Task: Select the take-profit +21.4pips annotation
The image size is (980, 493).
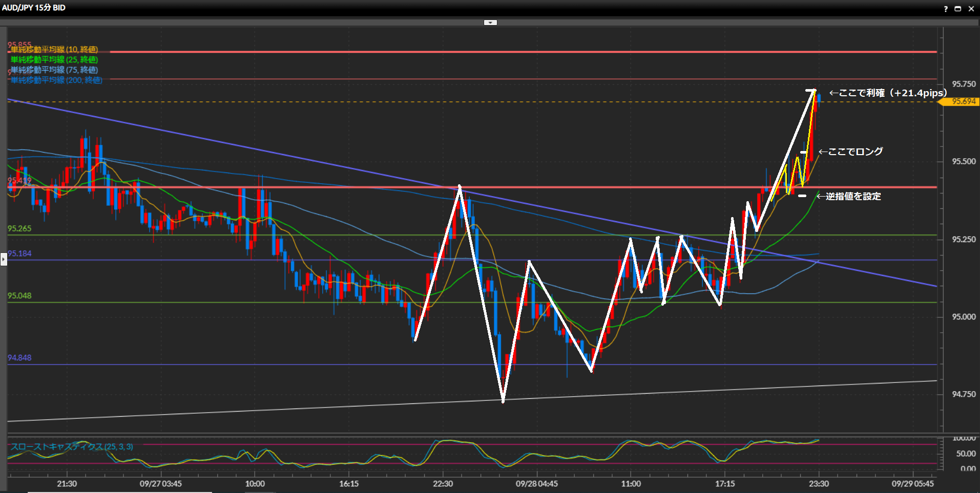Action: tap(888, 93)
